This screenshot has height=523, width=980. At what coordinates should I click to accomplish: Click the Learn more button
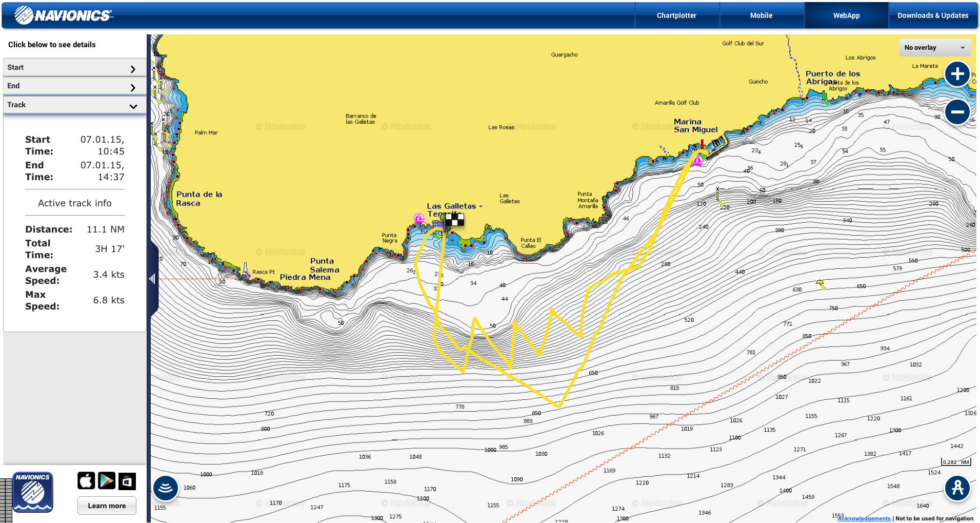[x=107, y=506]
